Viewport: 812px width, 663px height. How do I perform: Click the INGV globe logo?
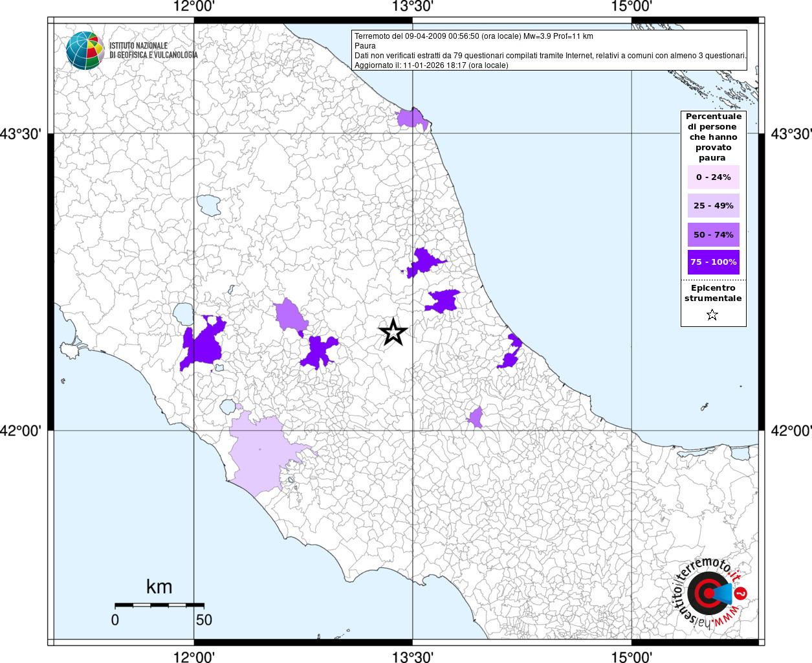85,51
